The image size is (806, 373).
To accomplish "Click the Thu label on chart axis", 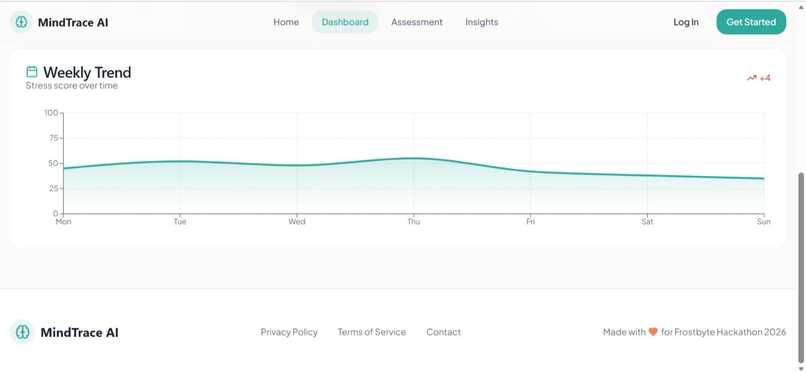I will (414, 222).
